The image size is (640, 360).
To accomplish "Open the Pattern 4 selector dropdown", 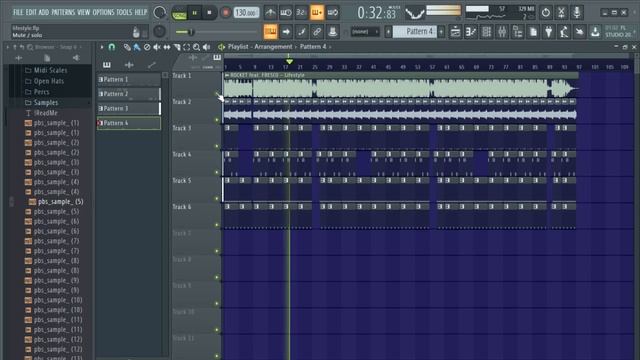I will [x=415, y=31].
